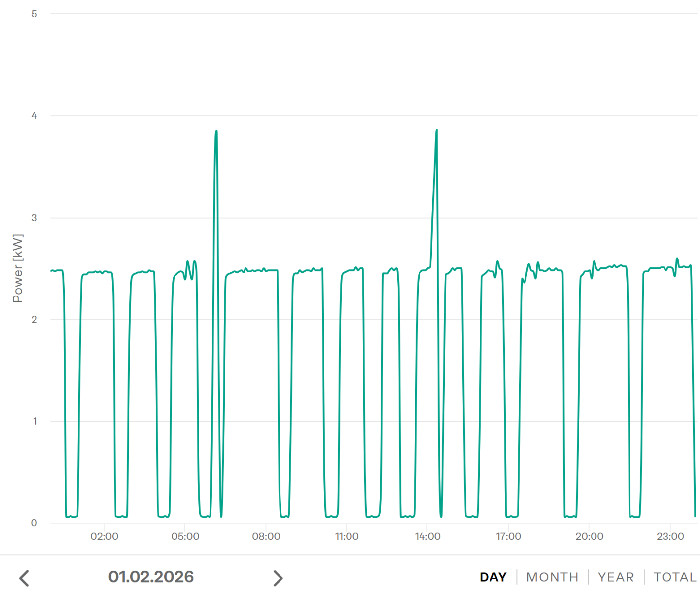
Task: Switch to the YEAR view tab
Action: tap(616, 577)
